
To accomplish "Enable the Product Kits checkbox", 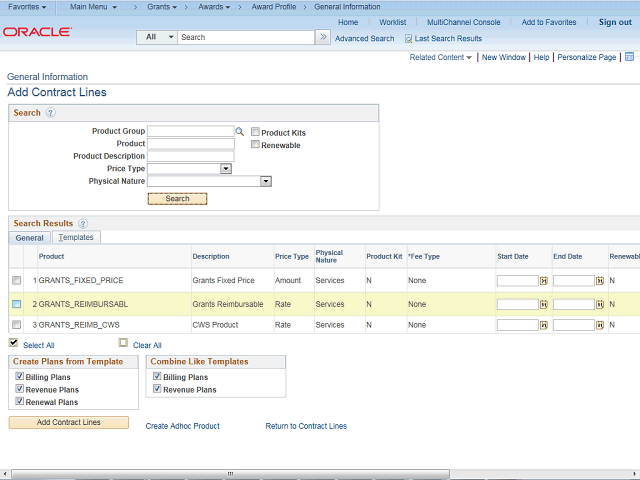I will (x=256, y=132).
